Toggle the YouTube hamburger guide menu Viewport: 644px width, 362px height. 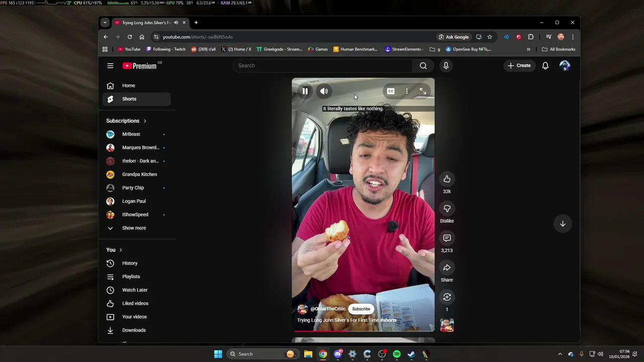[110, 65]
